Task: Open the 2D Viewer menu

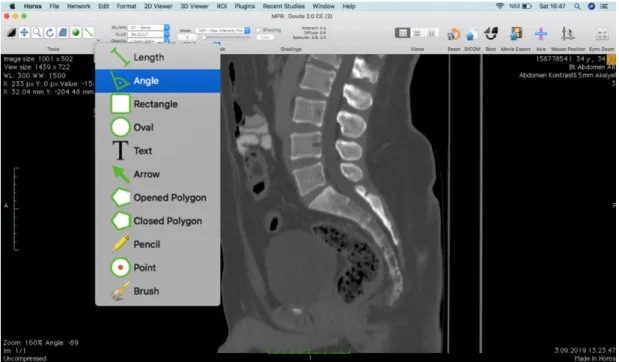Action: coord(158,6)
